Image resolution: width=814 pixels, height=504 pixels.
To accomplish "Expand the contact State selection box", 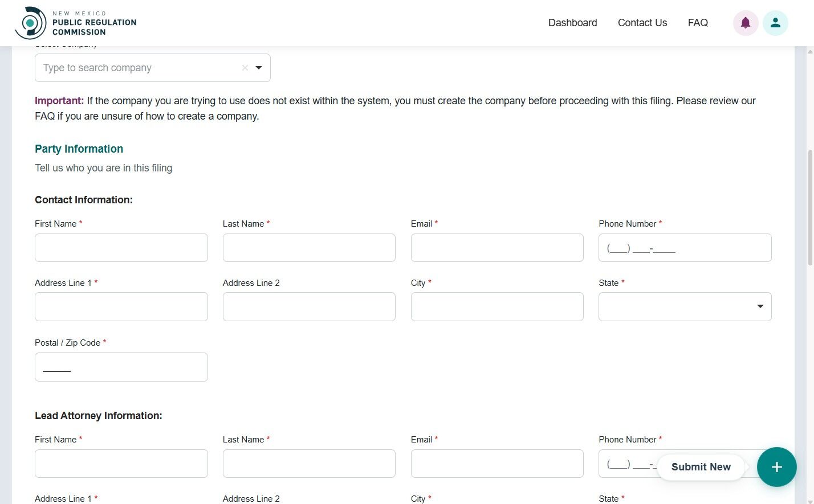I will (684, 306).
